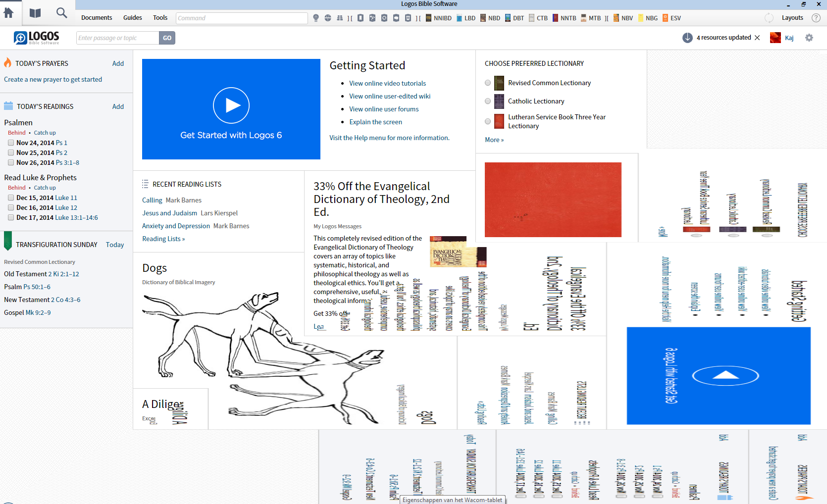The width and height of the screenshot is (827, 504).
Task: Open the Guides menu
Action: click(133, 18)
